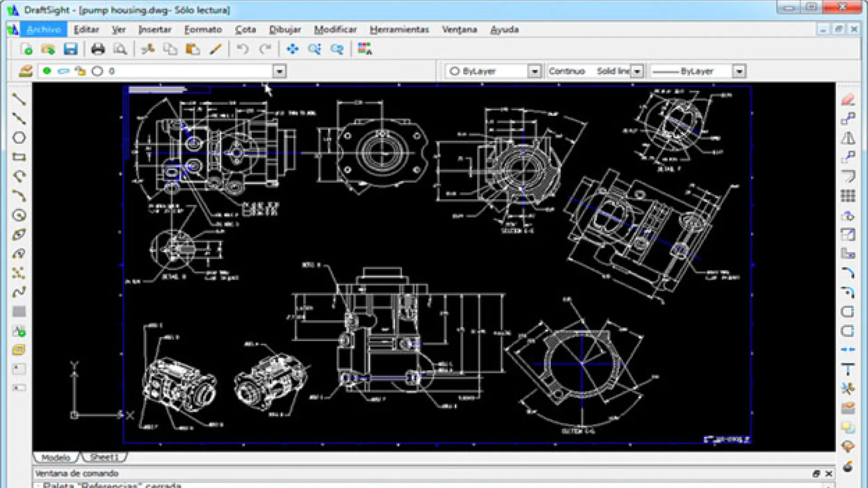Select the Circle drawing tool
The image size is (868, 488).
tap(19, 138)
